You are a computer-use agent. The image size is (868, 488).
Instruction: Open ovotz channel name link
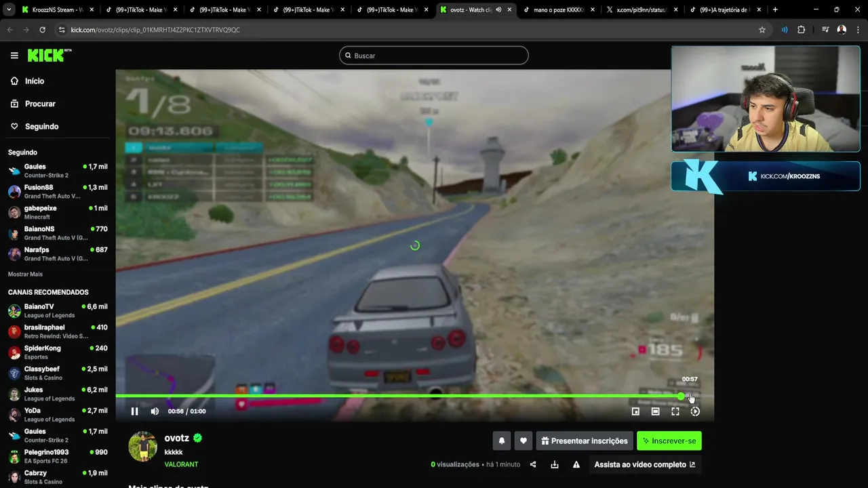[176, 438]
